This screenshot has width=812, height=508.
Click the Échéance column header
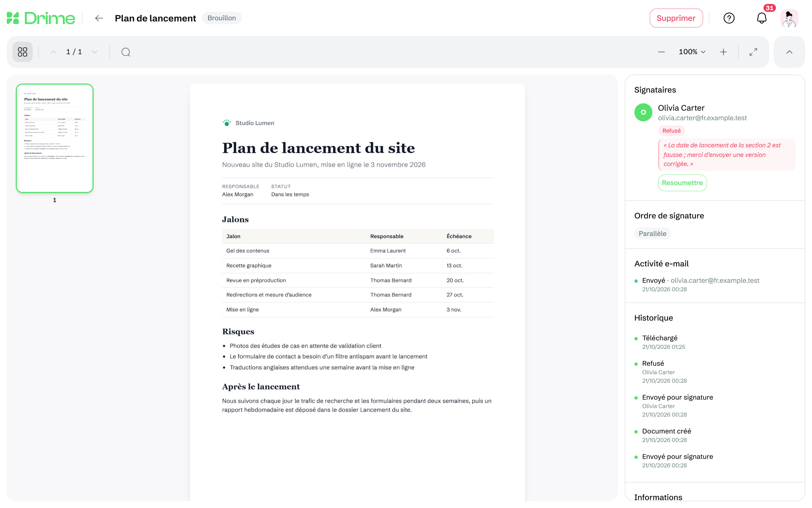click(459, 236)
